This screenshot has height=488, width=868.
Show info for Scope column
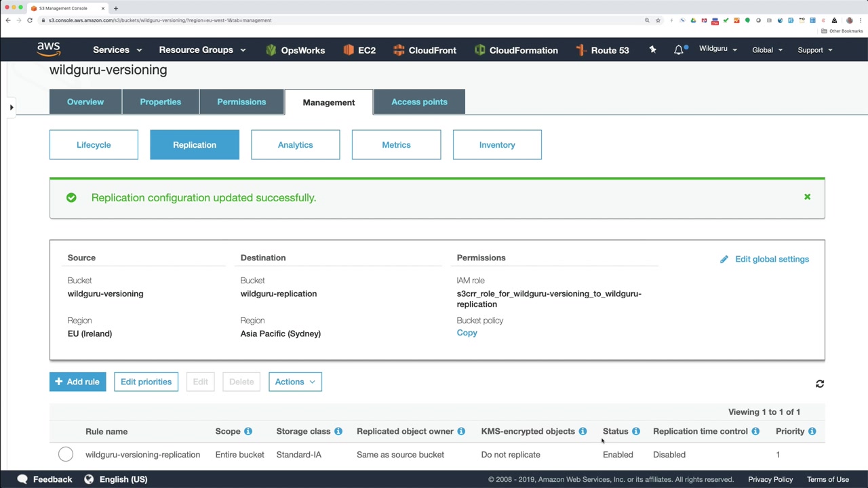248,431
